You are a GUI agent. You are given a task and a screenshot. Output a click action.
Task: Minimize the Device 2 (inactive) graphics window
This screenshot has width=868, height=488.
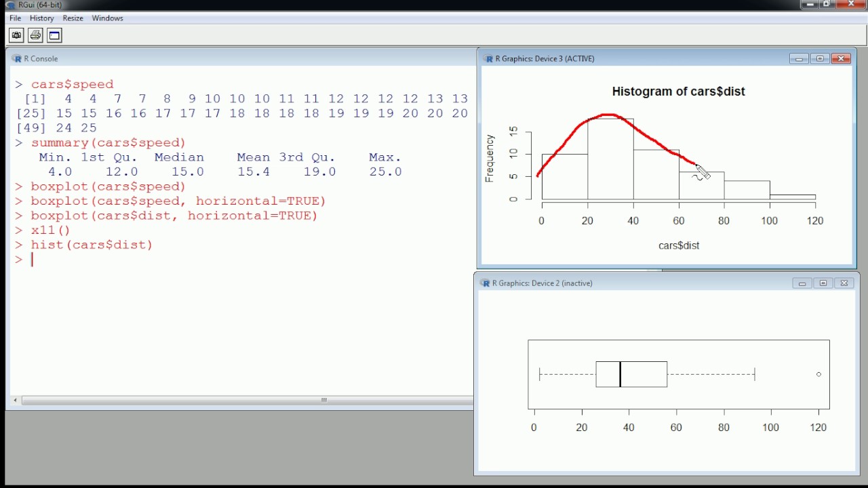[802, 283]
